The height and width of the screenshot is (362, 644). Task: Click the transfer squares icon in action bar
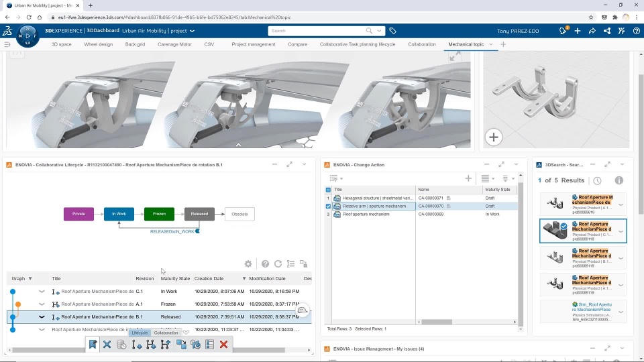(181, 345)
